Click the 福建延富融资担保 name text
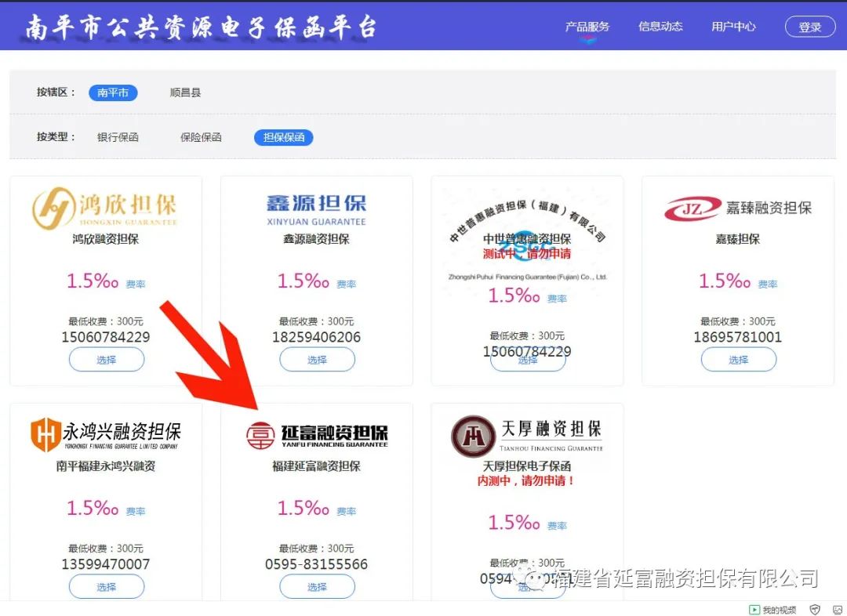Image resolution: width=847 pixels, height=616 pixels. click(x=317, y=466)
